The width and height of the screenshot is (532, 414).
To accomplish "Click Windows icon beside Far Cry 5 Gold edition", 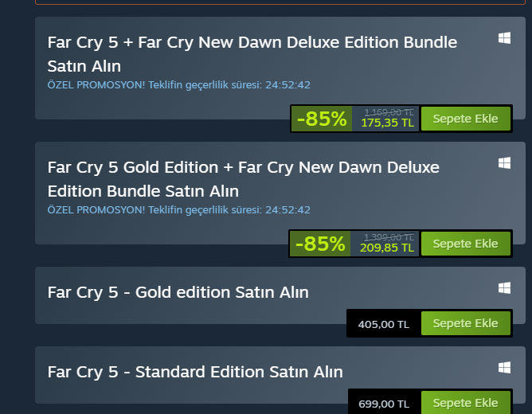I will click(x=504, y=287).
